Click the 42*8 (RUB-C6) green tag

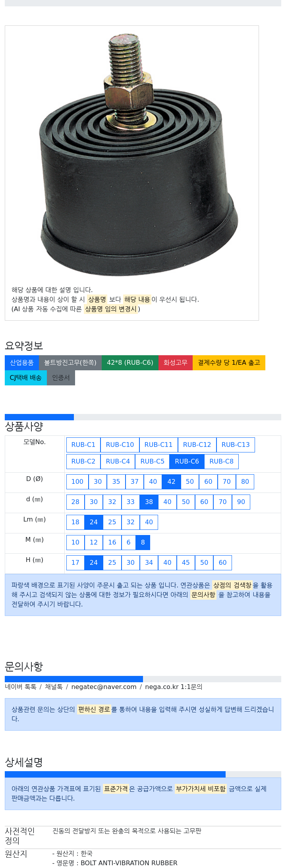(x=130, y=362)
